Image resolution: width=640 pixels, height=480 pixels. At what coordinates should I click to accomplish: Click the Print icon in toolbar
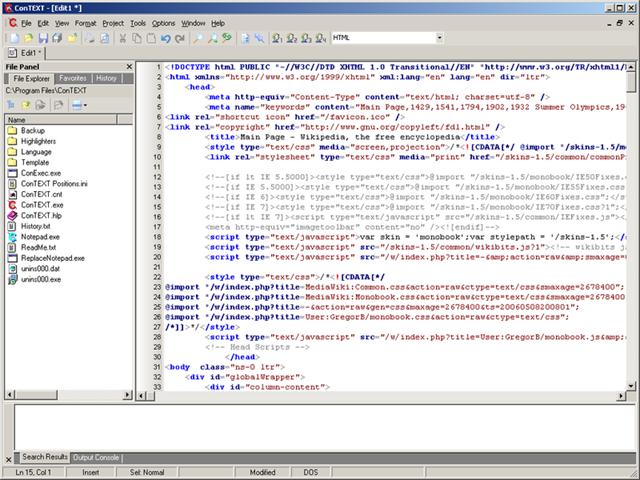(x=88, y=37)
